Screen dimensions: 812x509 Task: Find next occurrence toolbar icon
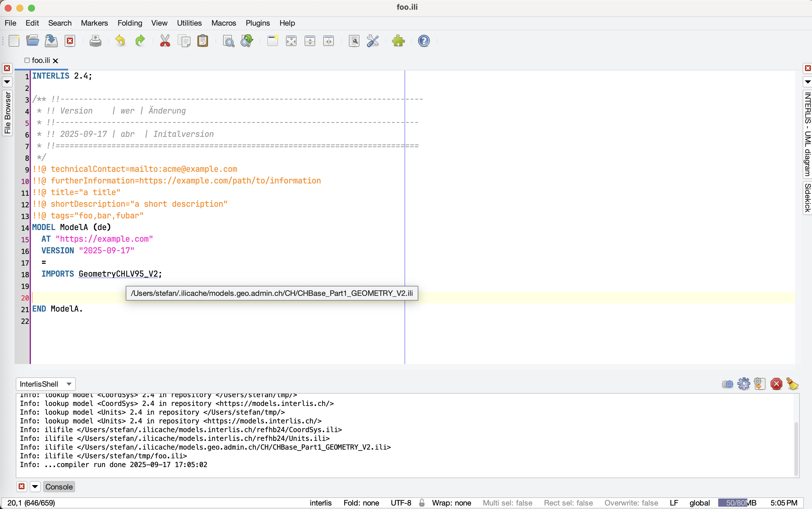pos(247,41)
